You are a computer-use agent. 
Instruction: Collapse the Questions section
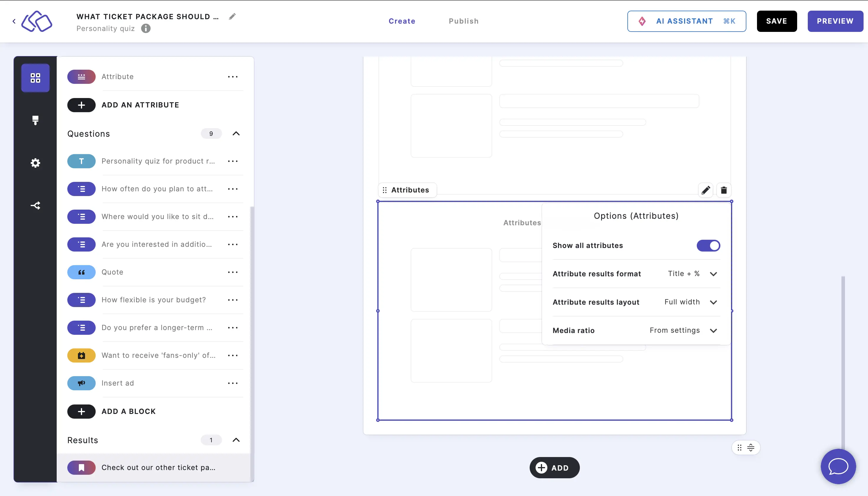tap(236, 133)
